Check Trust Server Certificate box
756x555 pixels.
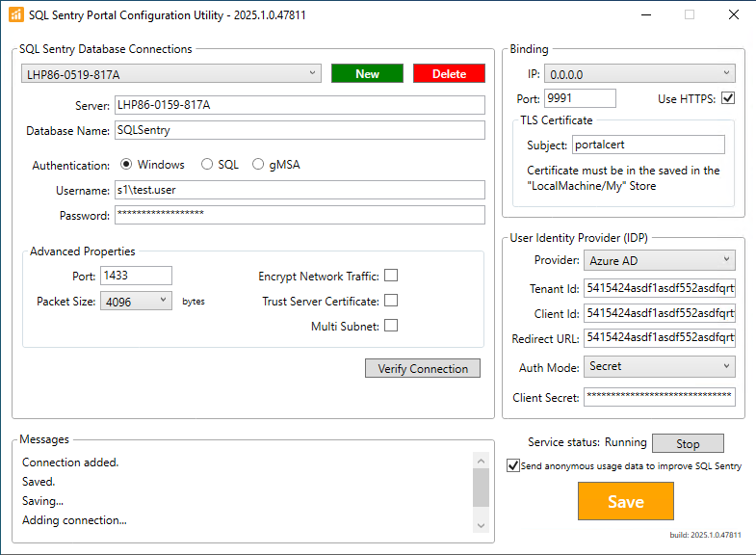pyautogui.click(x=391, y=301)
